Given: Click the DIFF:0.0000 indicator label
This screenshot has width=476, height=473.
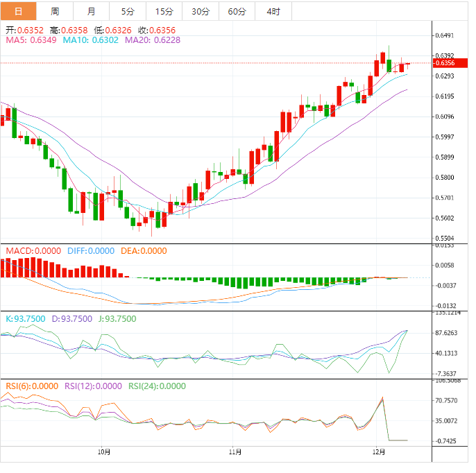Looking at the screenshot, I should (91, 251).
